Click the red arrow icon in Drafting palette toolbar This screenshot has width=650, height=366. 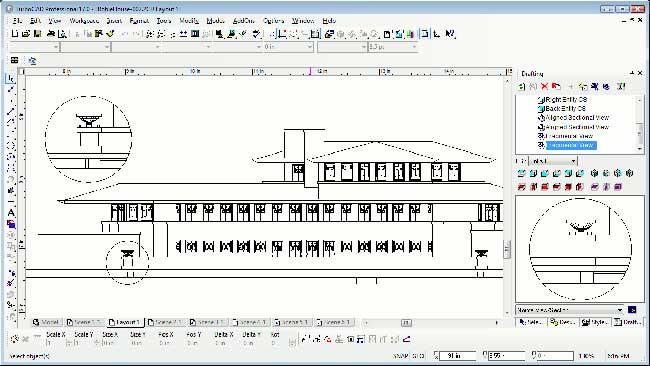[x=556, y=86]
